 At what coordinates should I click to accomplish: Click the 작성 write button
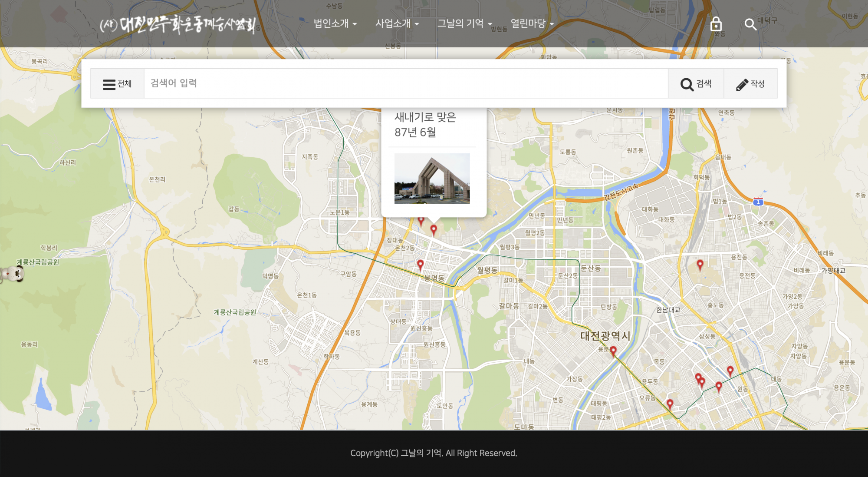[x=750, y=83]
